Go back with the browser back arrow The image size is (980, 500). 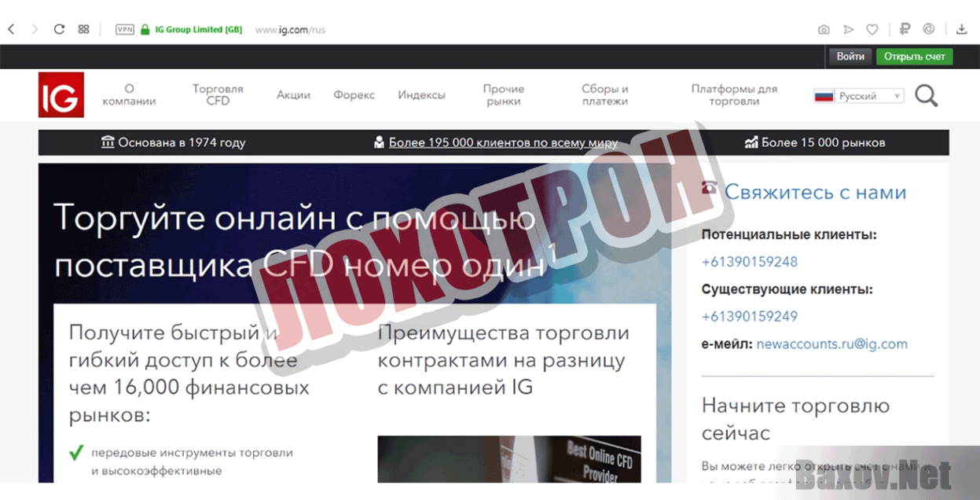coord(11,29)
